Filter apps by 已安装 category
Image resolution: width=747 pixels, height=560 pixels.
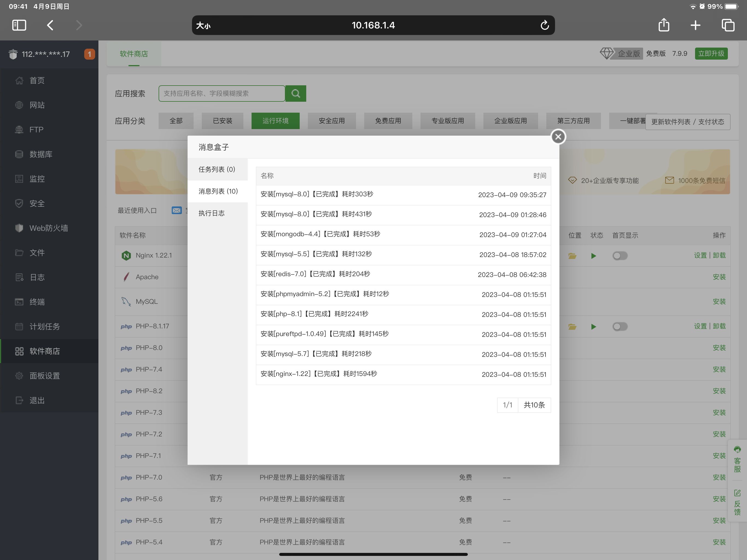point(223,121)
